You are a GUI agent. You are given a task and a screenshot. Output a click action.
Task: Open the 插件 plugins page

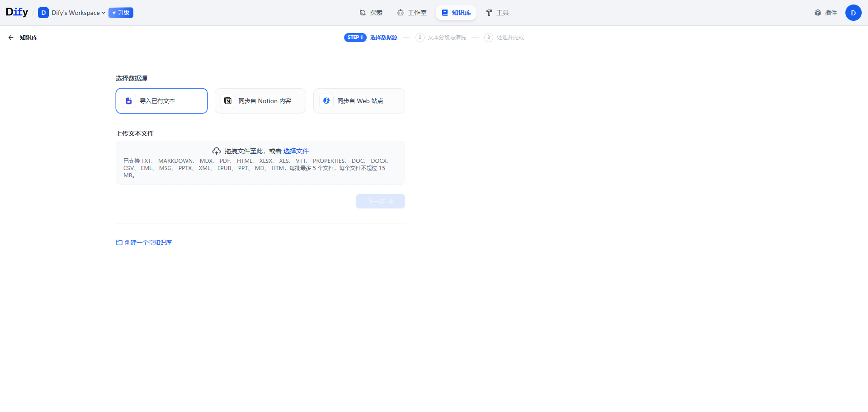(826, 13)
